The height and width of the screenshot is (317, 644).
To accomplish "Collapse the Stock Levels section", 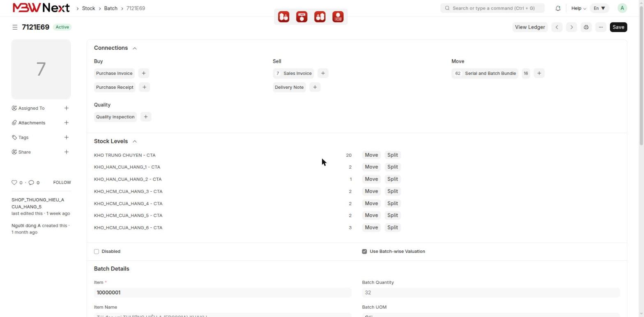I will tap(135, 141).
